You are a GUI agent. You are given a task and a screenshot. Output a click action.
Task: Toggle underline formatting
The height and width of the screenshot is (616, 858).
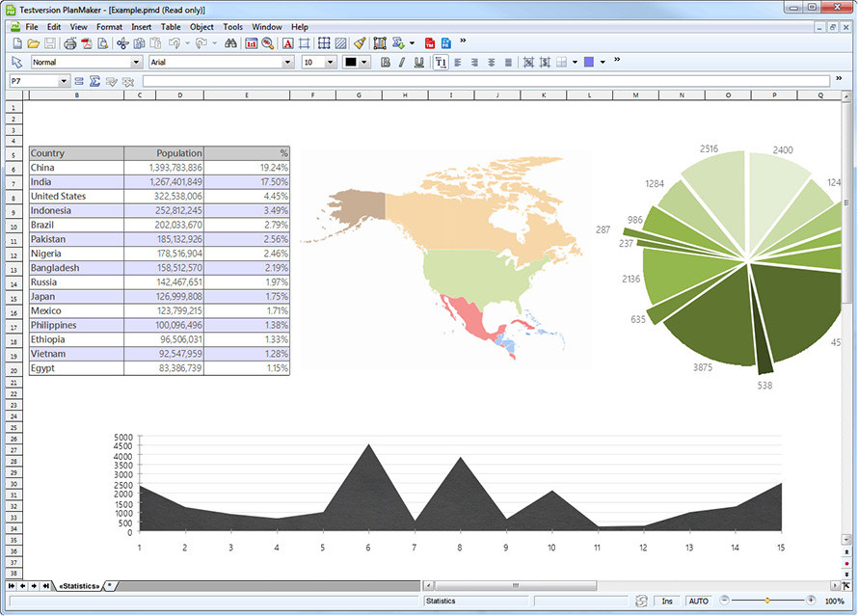[x=419, y=63]
